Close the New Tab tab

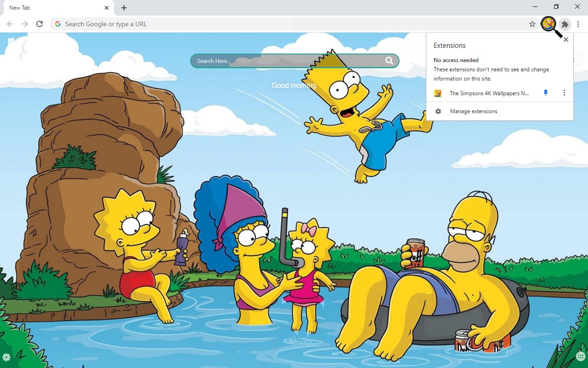pos(106,8)
